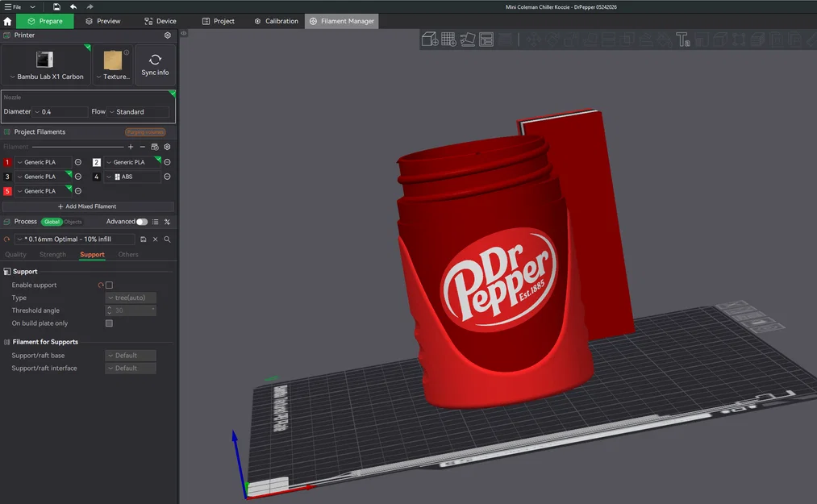
Task: Click the Prepare tab button
Action: point(45,21)
